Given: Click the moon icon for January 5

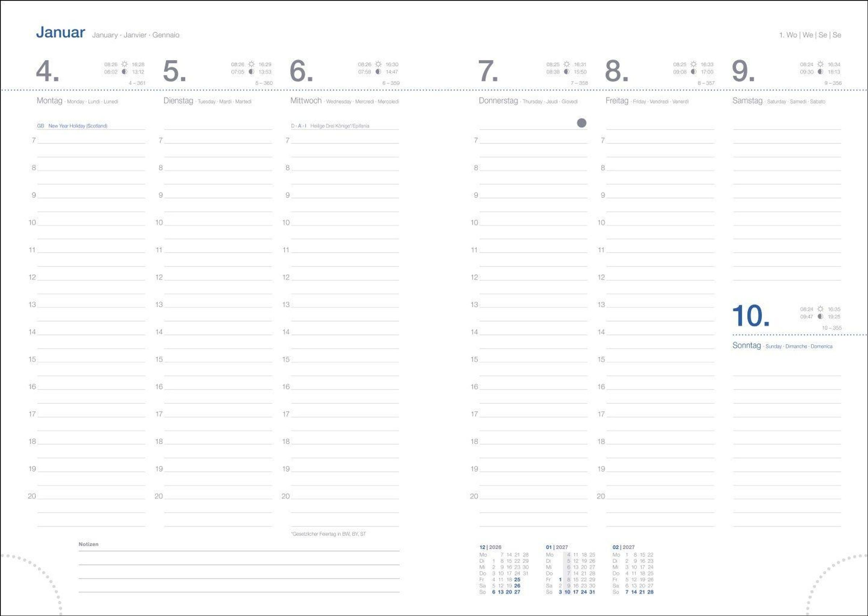Looking at the screenshot, I should [251, 72].
